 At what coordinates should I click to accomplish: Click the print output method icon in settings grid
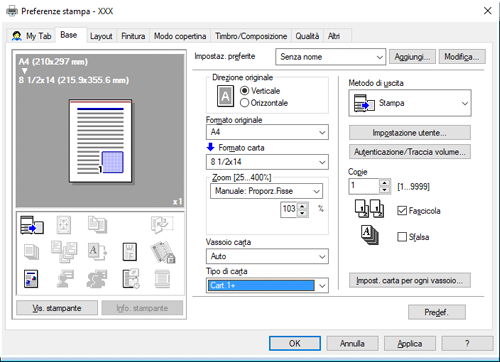[x=32, y=225]
